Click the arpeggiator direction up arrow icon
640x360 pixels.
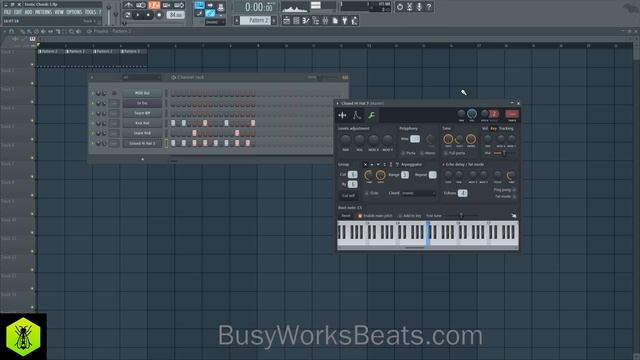point(371,164)
